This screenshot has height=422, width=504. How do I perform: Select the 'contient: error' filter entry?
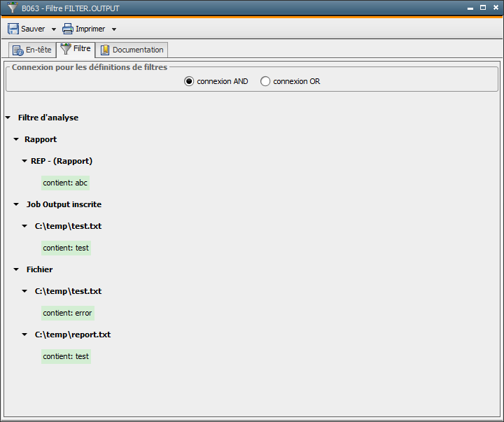click(x=67, y=313)
